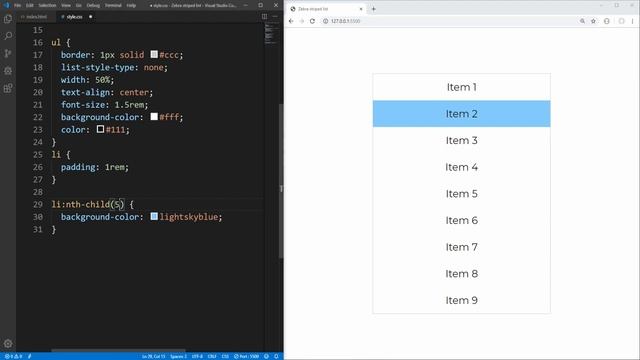Click the Port 5500 Live Server status
This screenshot has height=360, width=640.
tap(246, 356)
